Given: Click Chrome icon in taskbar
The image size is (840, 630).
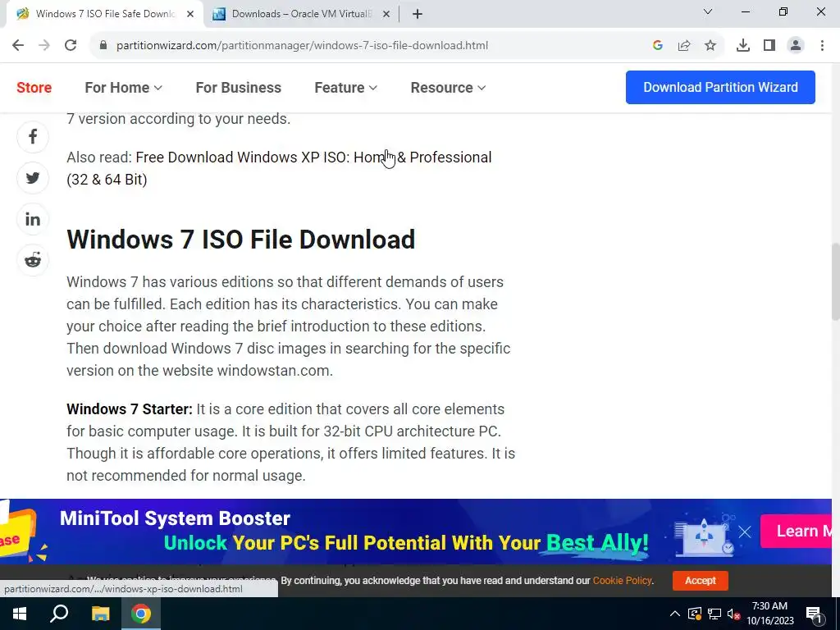Looking at the screenshot, I should (141, 614).
